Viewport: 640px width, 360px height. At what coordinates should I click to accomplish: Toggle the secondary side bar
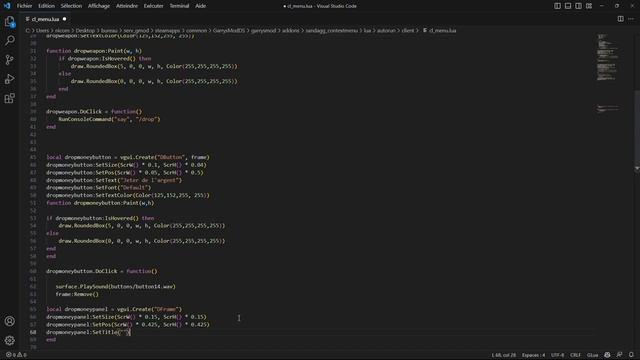point(578,6)
